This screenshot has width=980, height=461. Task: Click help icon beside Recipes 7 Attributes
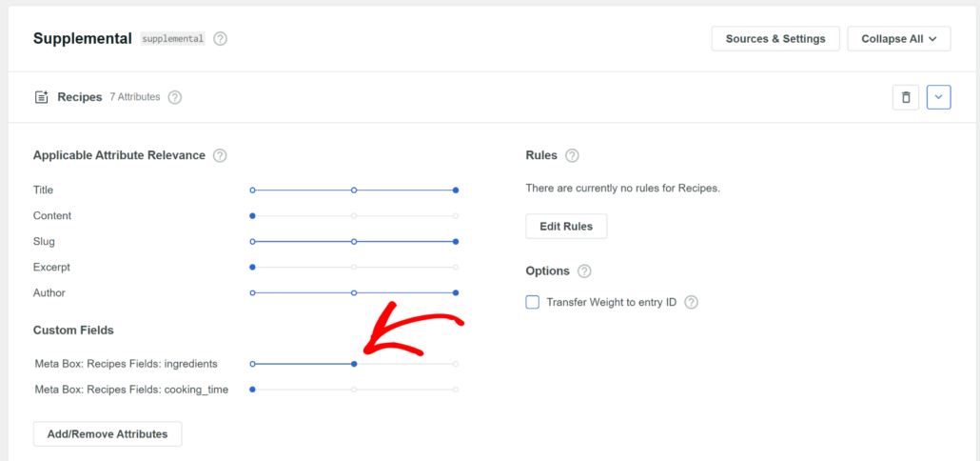[175, 97]
